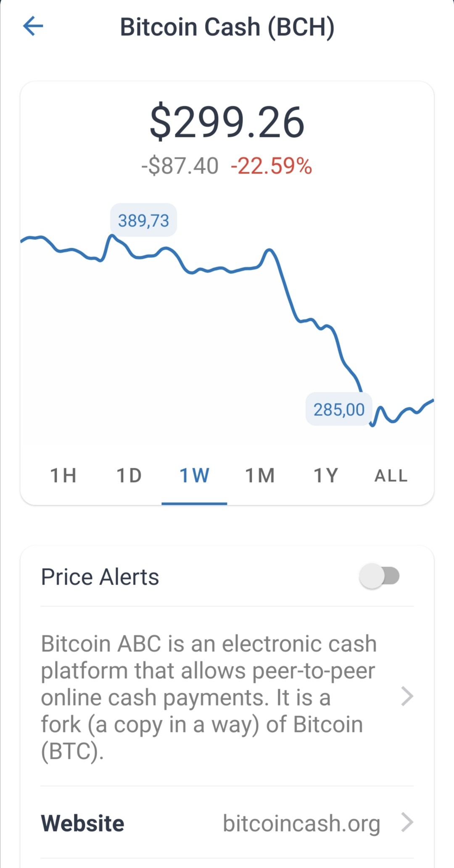
Task: Select the 1D time range tab
Action: [129, 476]
